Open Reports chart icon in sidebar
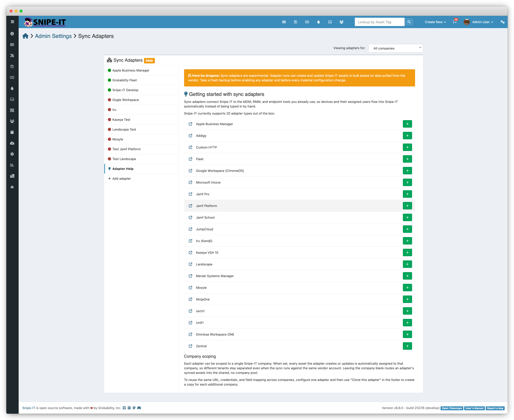This screenshot has width=514, height=420. (12, 165)
